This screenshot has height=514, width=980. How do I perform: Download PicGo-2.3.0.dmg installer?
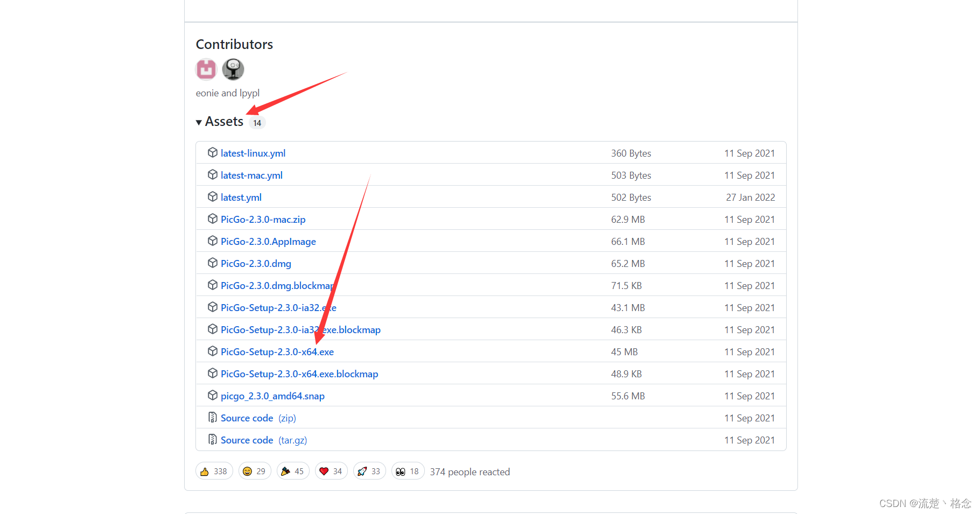(x=256, y=264)
